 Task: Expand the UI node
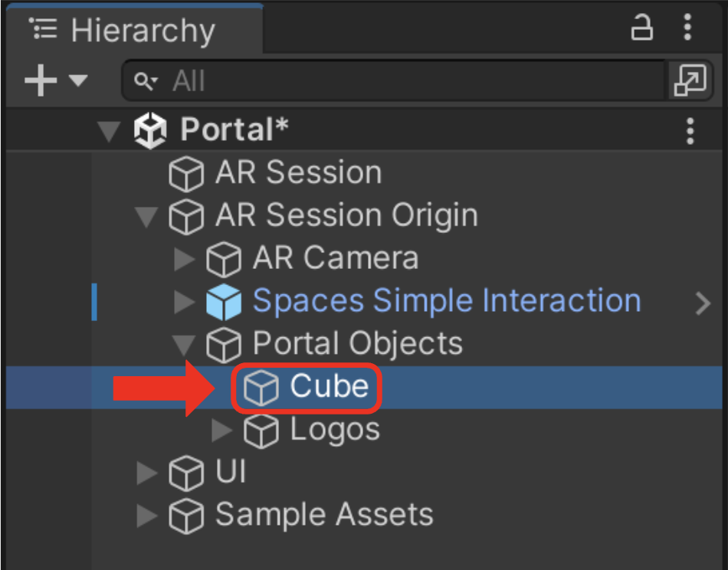(x=146, y=473)
